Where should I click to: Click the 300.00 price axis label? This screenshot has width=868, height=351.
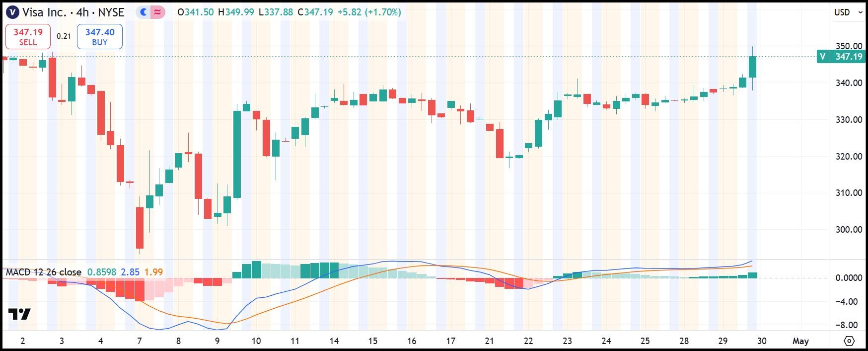pyautogui.click(x=849, y=229)
